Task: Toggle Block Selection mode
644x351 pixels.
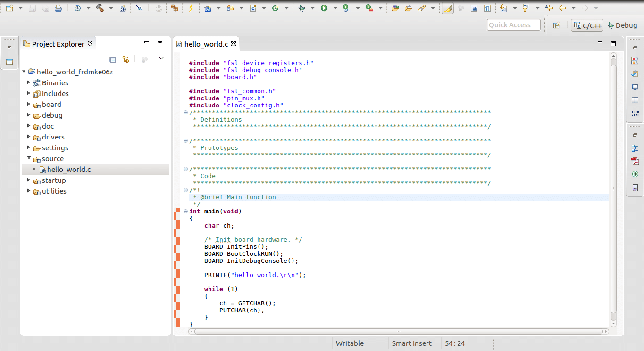Action: coord(475,8)
